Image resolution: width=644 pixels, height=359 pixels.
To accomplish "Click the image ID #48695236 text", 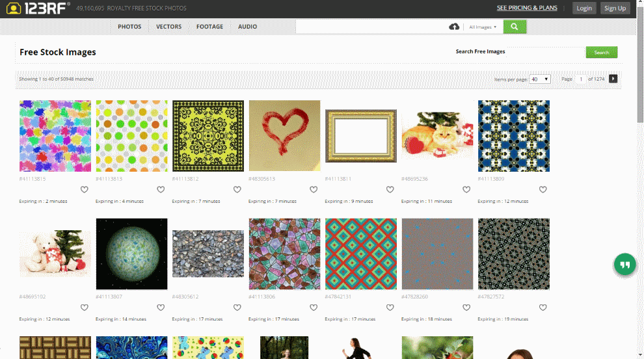I will tap(414, 179).
